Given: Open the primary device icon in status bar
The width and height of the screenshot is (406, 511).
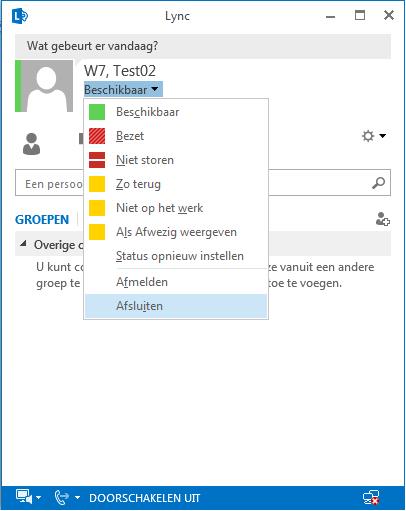Looking at the screenshot, I should [24, 497].
